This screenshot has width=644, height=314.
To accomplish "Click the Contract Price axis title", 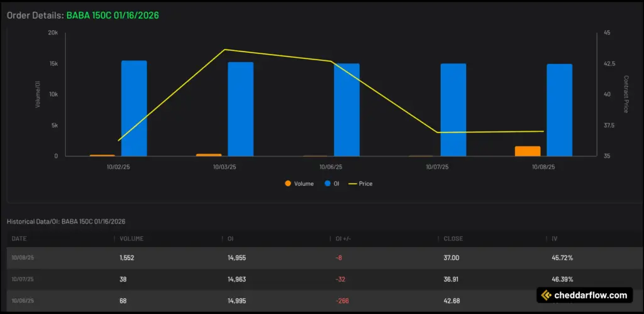I will tap(626, 94).
